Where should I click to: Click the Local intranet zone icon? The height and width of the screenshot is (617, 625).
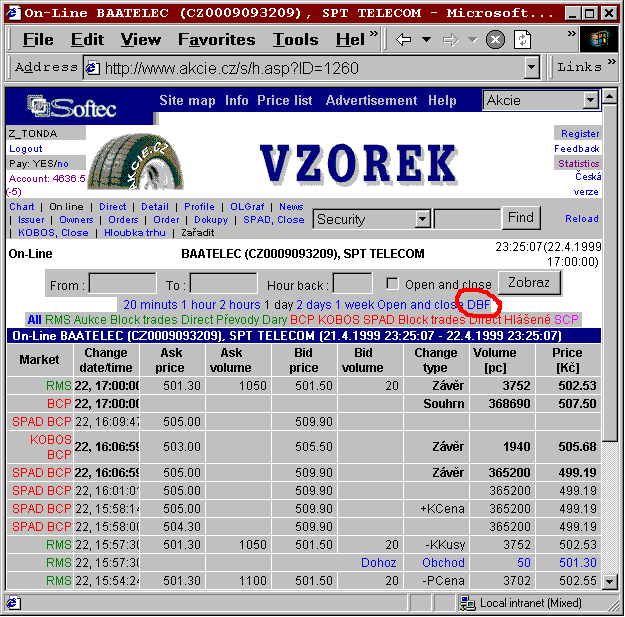click(x=468, y=603)
